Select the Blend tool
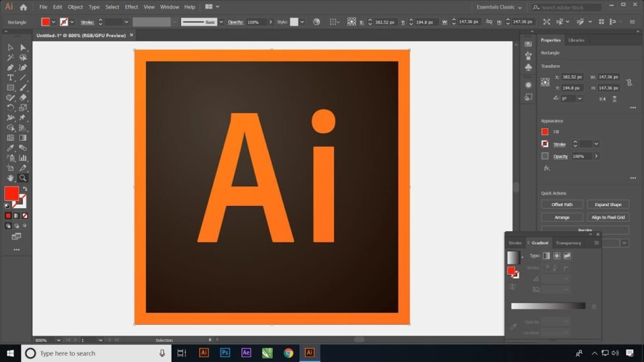This screenshot has width=644, height=362. pos(23,148)
